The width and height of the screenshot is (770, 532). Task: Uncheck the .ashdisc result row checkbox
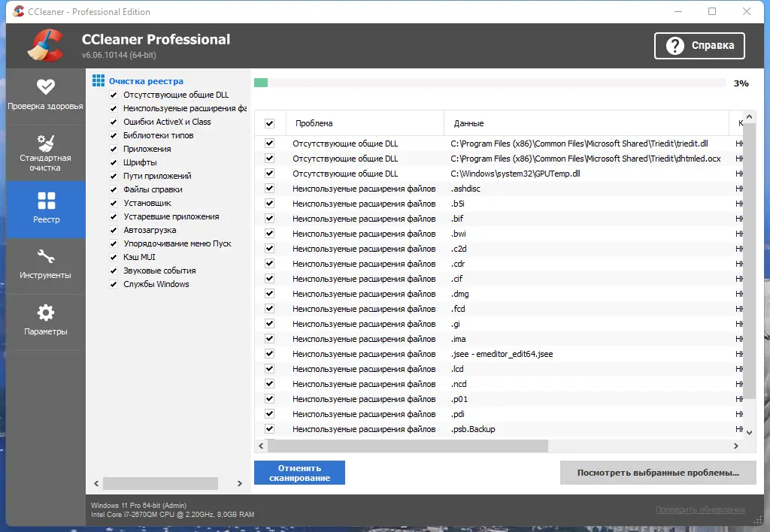tap(269, 189)
